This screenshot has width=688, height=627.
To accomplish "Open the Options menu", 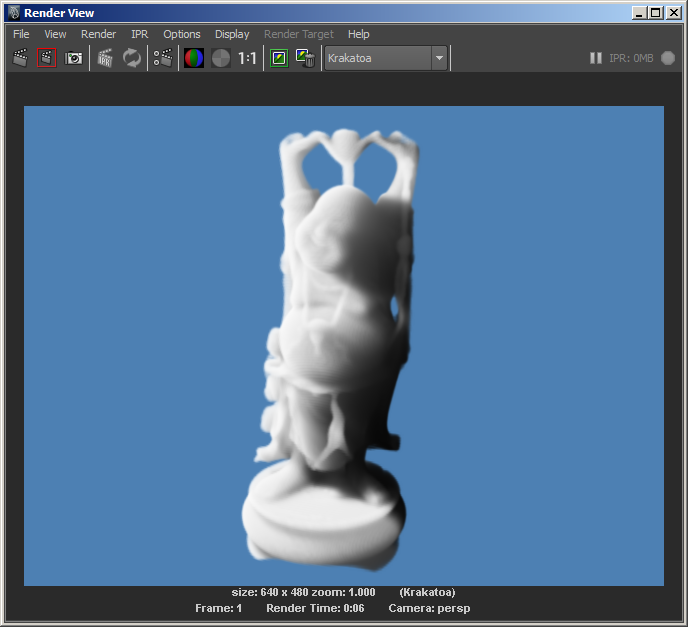I will click(x=182, y=34).
